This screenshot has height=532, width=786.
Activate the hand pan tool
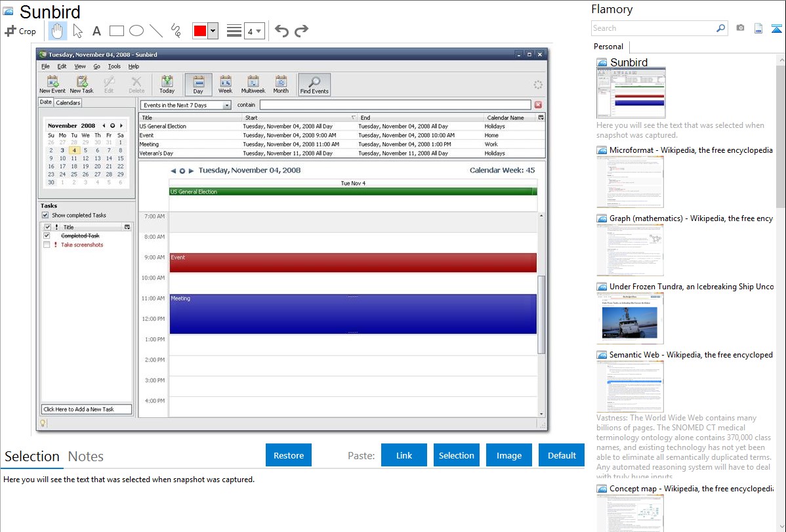tap(58, 31)
